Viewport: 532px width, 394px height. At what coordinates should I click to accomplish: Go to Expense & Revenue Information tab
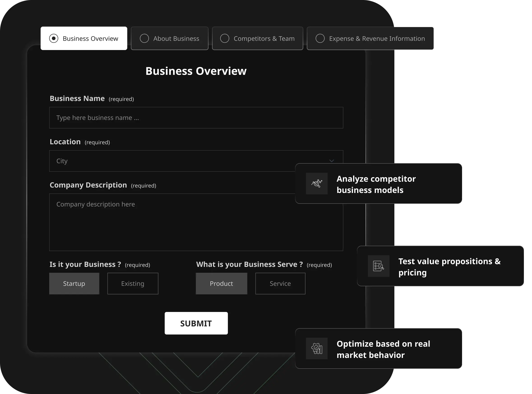(377, 38)
